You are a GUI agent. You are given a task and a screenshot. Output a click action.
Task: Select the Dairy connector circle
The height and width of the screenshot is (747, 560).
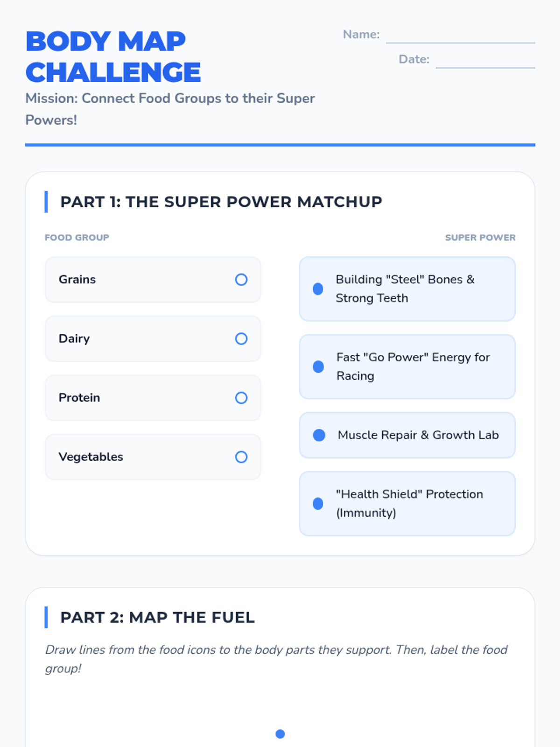[241, 339]
